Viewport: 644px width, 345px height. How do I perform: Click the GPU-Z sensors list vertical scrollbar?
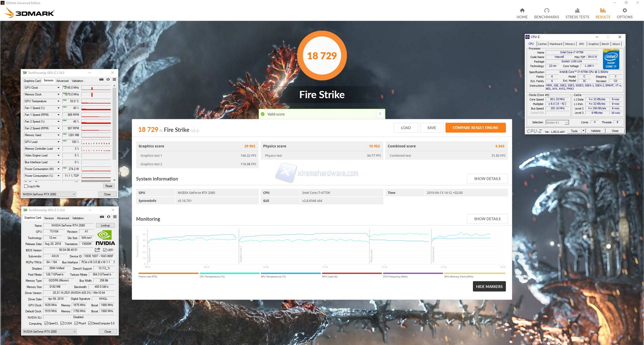[x=114, y=127]
